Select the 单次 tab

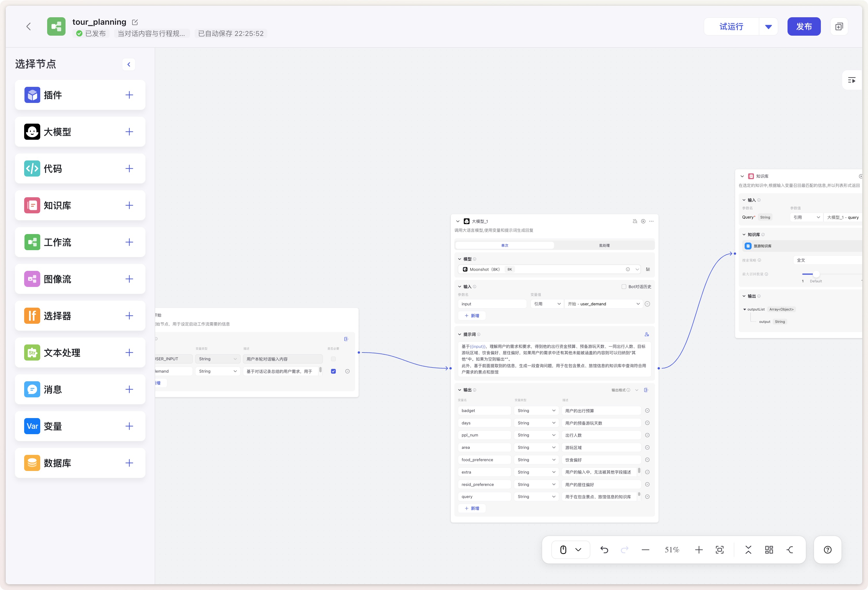505,246
